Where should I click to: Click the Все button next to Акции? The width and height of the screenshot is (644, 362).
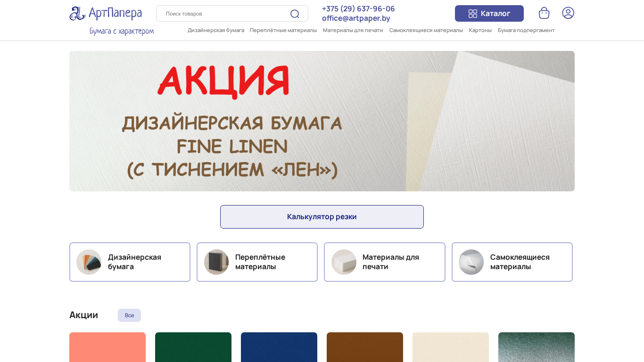129,315
